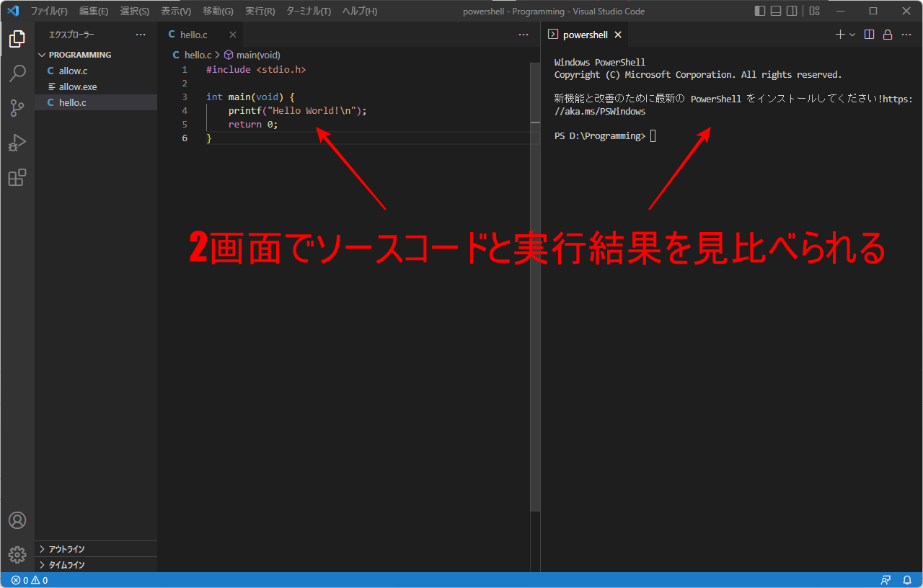The height and width of the screenshot is (588, 923).
Task: Open allow.c in the Explorer
Action: click(73, 71)
